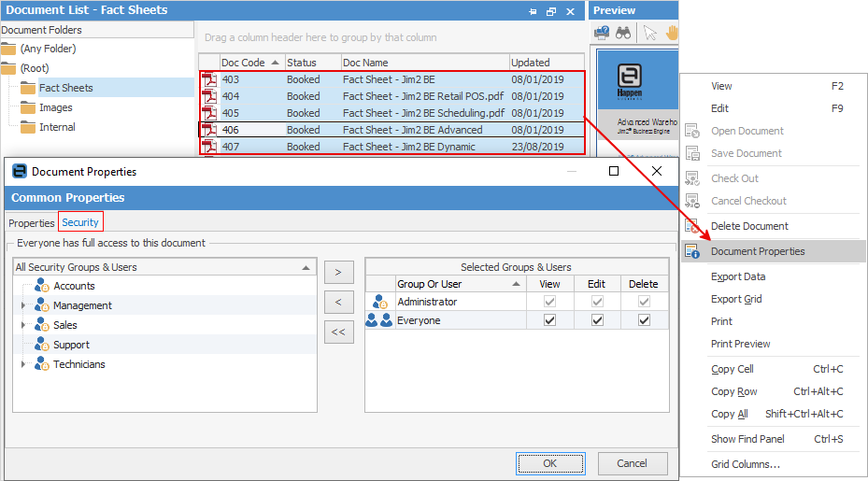Select the (Root) folder
This screenshot has height=481, width=868.
coord(35,68)
